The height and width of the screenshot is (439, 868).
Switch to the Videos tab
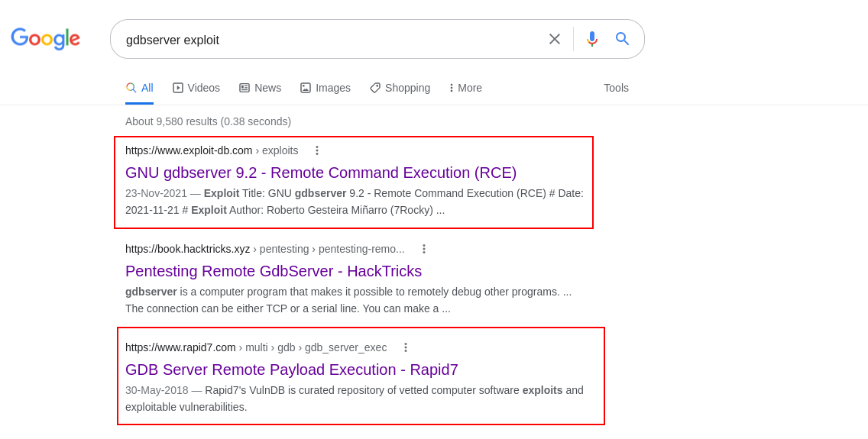point(196,88)
